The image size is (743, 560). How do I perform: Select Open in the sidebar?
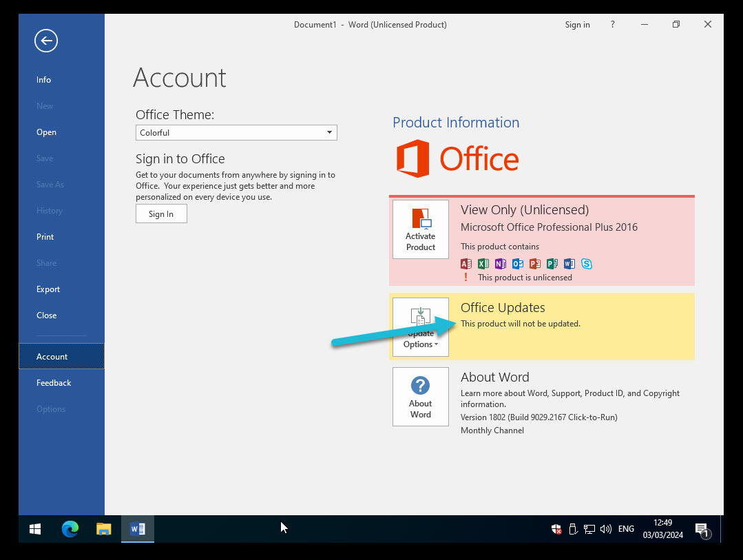46,132
